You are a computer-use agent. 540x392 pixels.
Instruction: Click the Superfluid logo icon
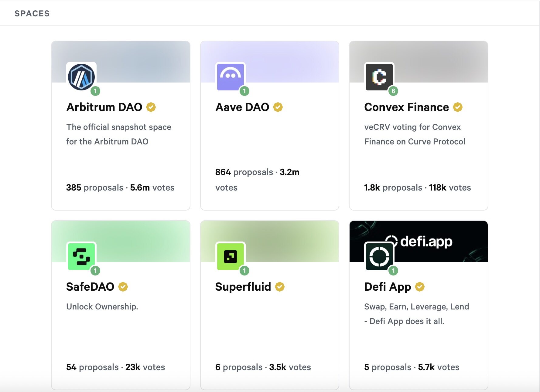(231, 257)
